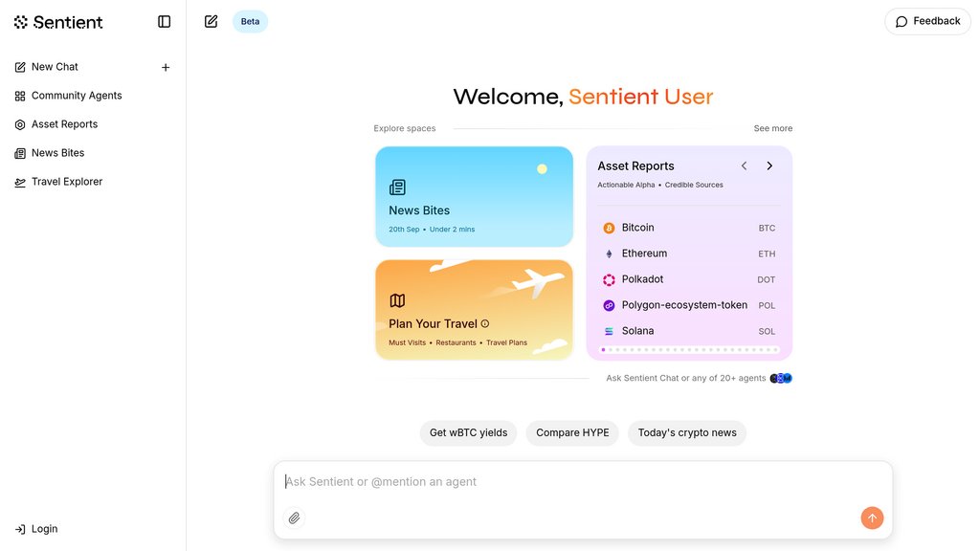Select the Get wBTC yields suggestion

[x=468, y=432]
